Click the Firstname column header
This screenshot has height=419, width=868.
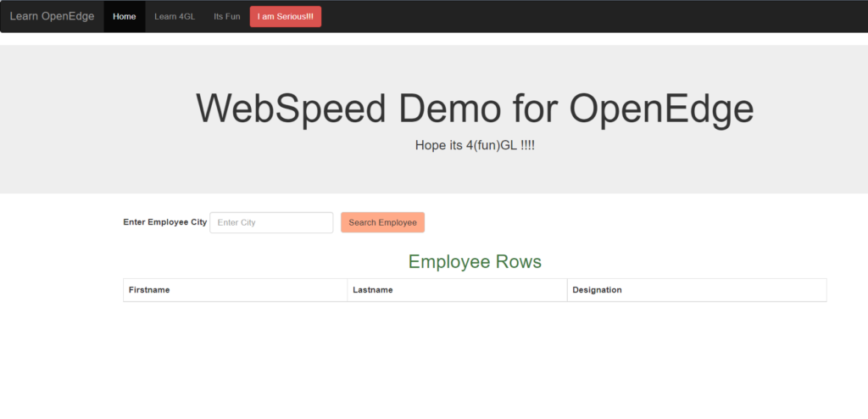[149, 290]
